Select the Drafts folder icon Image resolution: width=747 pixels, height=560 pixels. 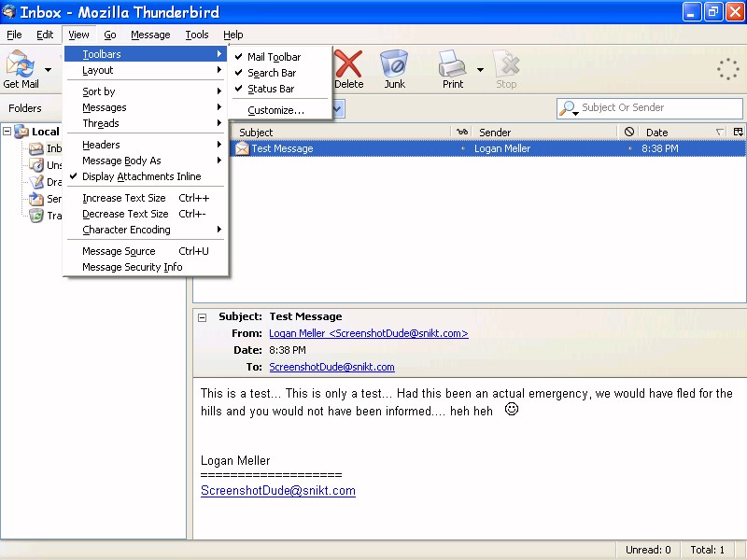[x=36, y=182]
